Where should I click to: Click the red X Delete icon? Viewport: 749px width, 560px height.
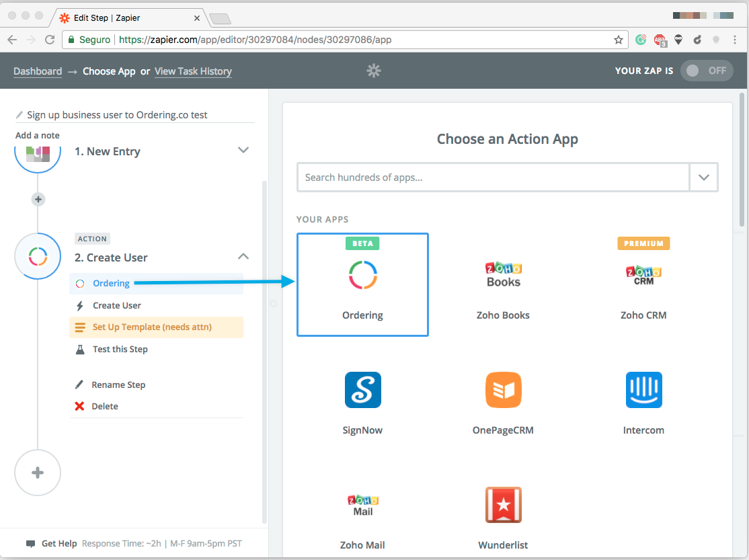click(79, 406)
